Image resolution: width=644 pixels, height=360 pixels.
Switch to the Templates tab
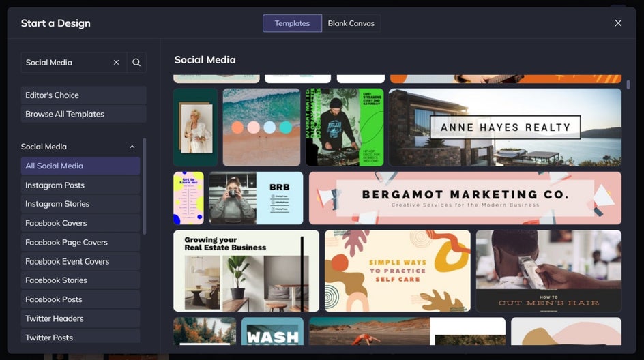292,23
